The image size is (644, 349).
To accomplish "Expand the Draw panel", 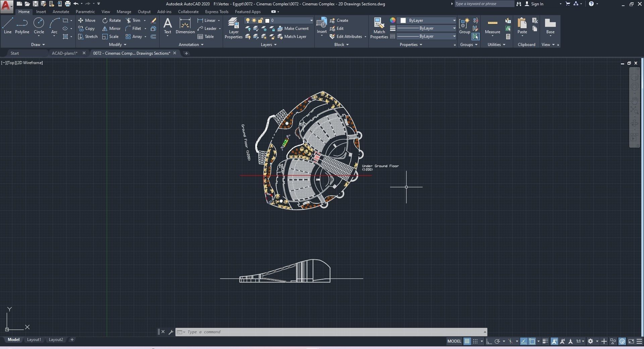I will (x=38, y=45).
